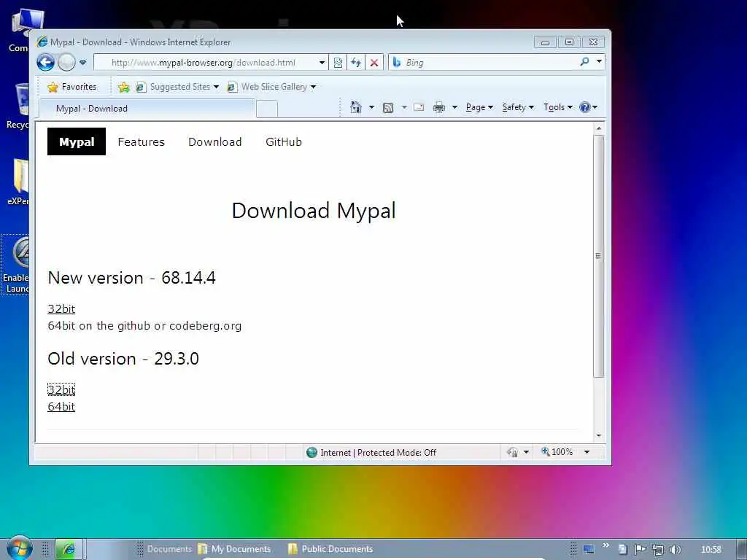Screen dimensions: 747x560
Task: Select the Mypal - Download tab
Action: [146, 109]
